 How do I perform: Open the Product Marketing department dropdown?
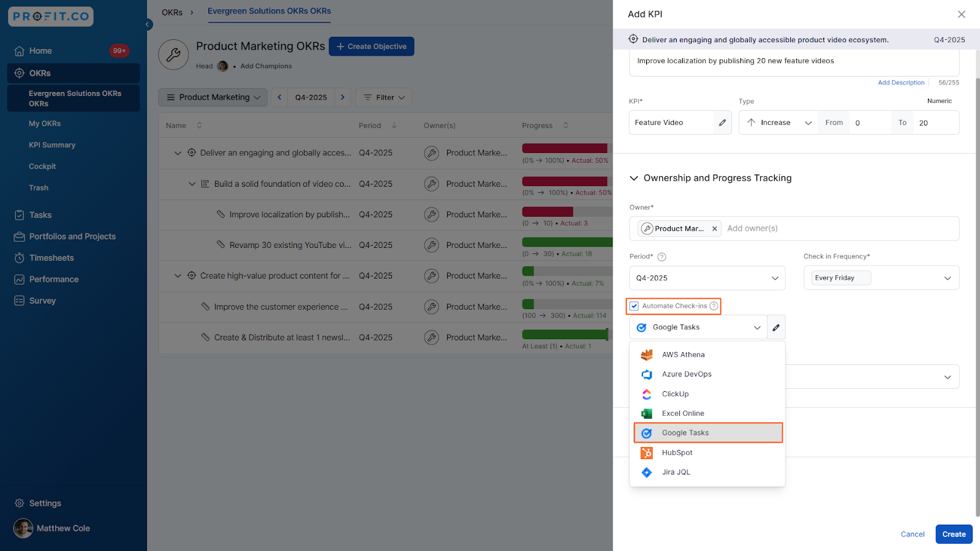point(213,97)
